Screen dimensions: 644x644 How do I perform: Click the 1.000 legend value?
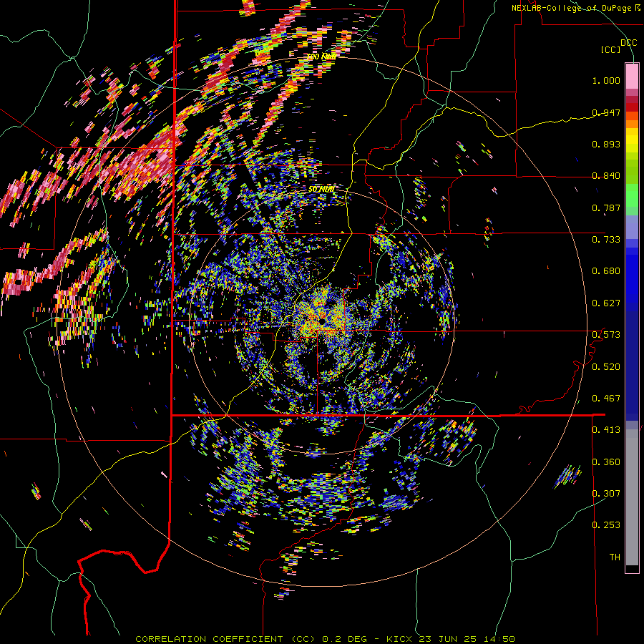point(606,80)
